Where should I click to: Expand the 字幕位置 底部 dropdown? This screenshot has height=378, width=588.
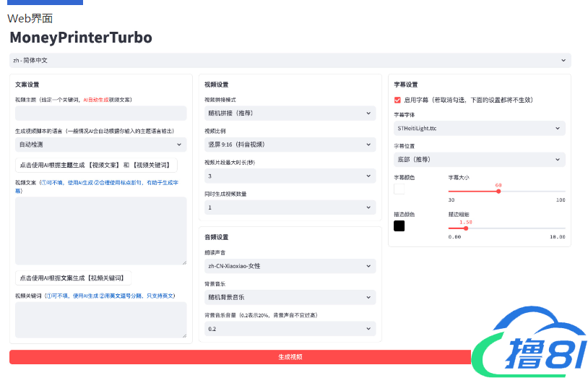point(479,159)
